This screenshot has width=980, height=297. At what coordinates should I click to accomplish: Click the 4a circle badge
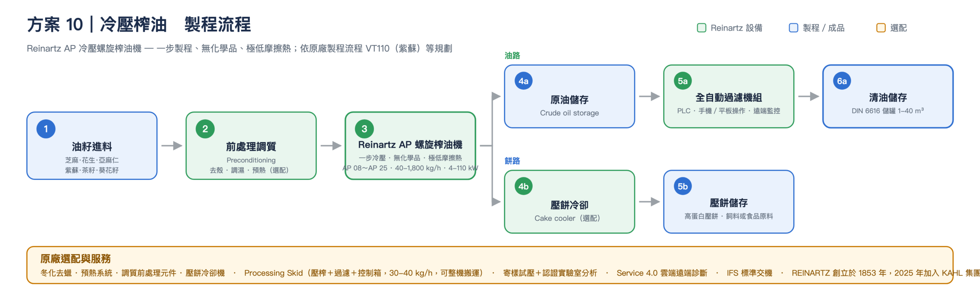[523, 81]
